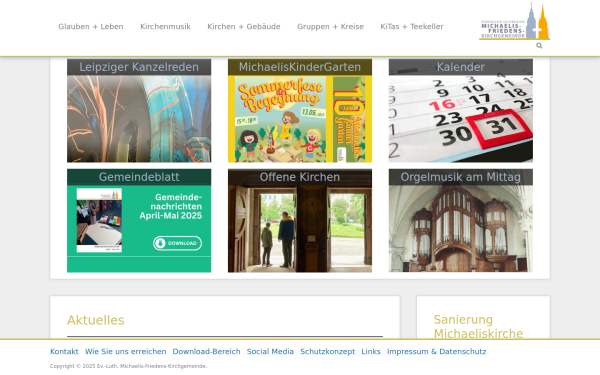Click the Sanierung Michaeliskirche heading
This screenshot has height=375, width=600.
click(x=478, y=326)
